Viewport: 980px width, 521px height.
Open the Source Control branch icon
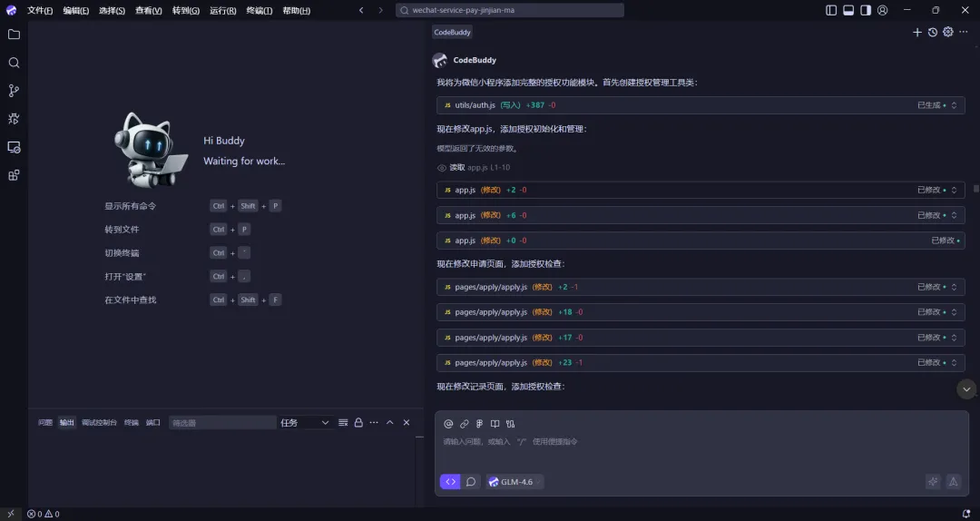tap(14, 91)
